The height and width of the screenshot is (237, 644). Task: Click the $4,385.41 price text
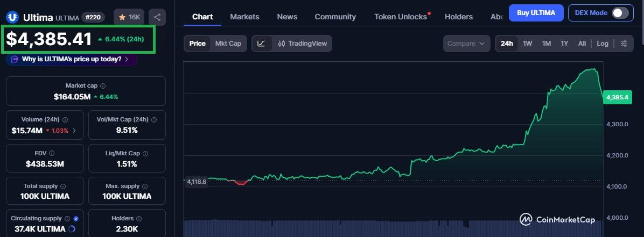[x=49, y=39]
